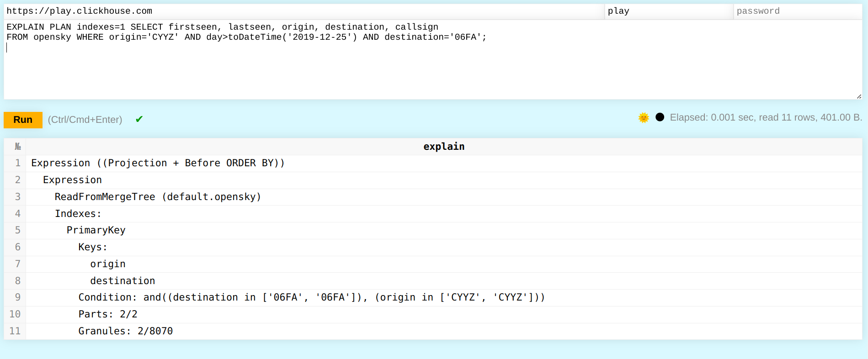
Task: Click the explain column header
Action: click(x=443, y=147)
